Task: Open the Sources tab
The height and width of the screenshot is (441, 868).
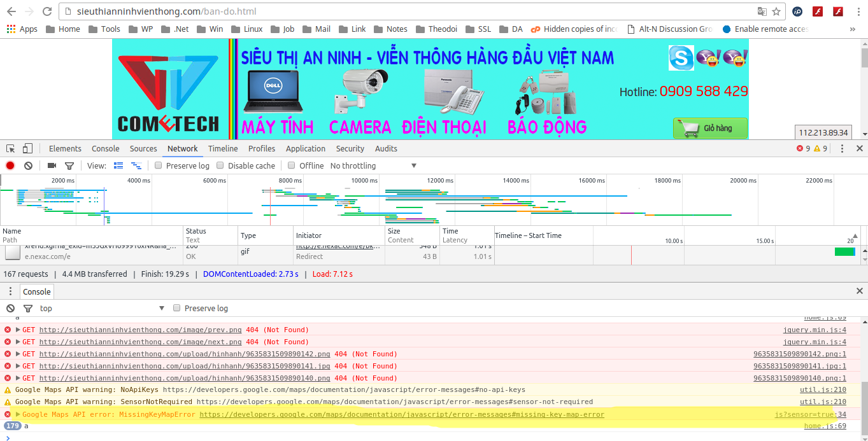Action: (x=143, y=148)
